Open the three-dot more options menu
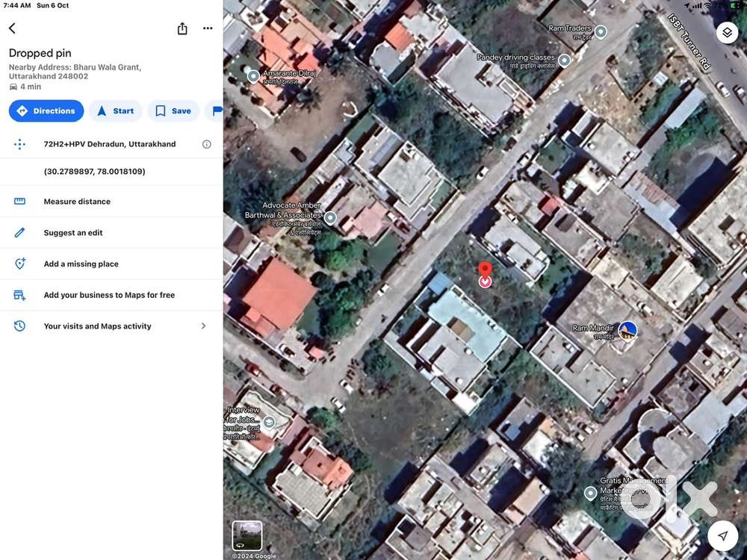This screenshot has height=560, width=747. pyautogui.click(x=208, y=28)
